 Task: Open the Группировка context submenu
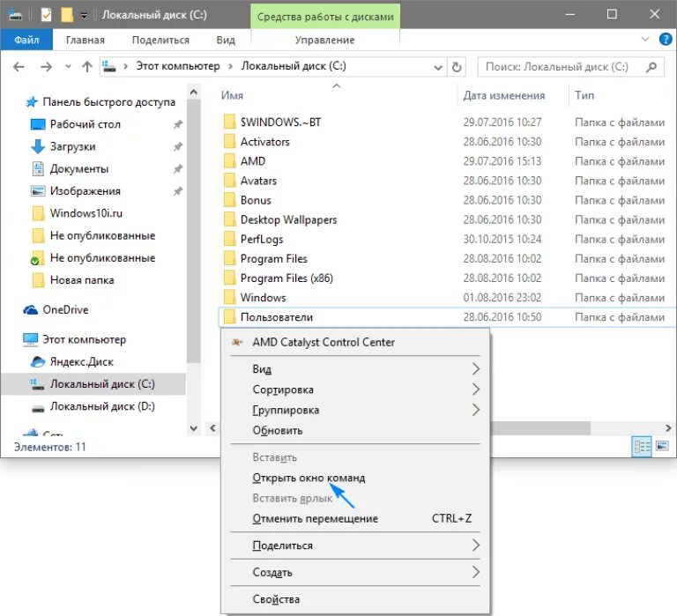point(355,410)
